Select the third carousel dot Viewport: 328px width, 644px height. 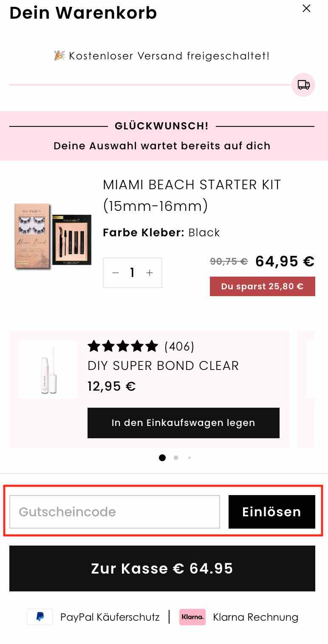[189, 458]
